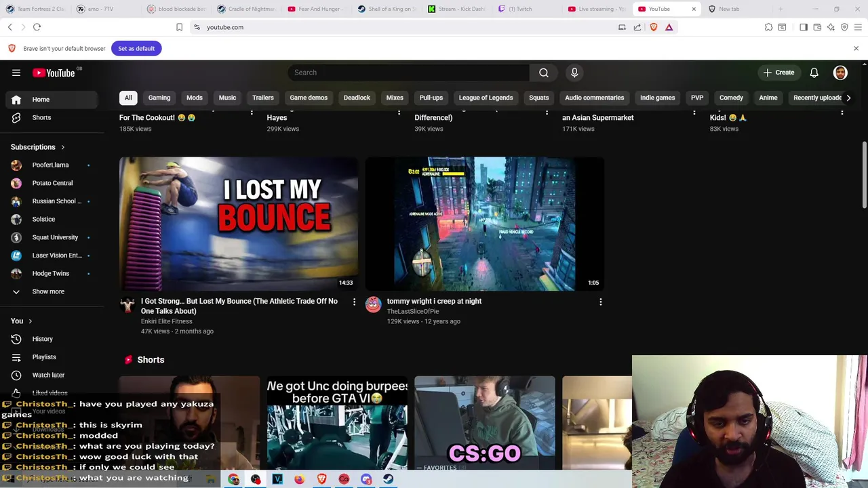The height and width of the screenshot is (488, 868).
Task: Open the CS:GO Short thumbnail
Action: pos(485,423)
